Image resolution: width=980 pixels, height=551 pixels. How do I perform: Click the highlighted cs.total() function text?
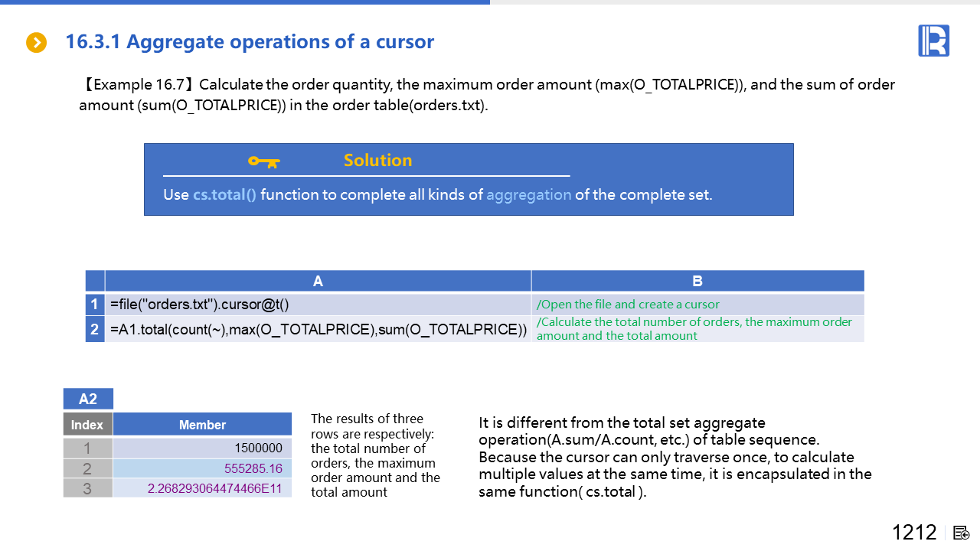(224, 194)
